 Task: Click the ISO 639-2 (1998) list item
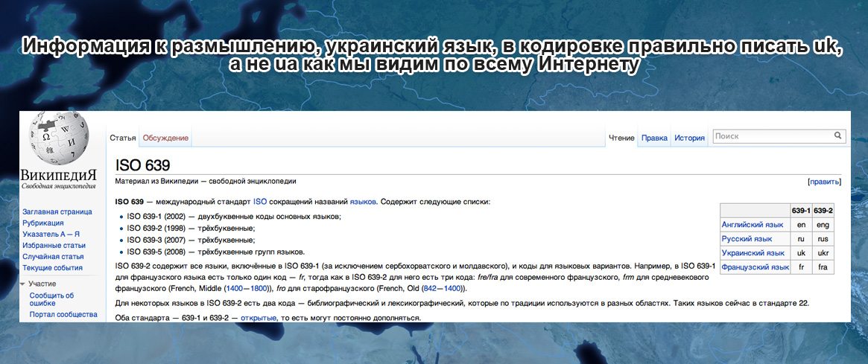(x=191, y=228)
